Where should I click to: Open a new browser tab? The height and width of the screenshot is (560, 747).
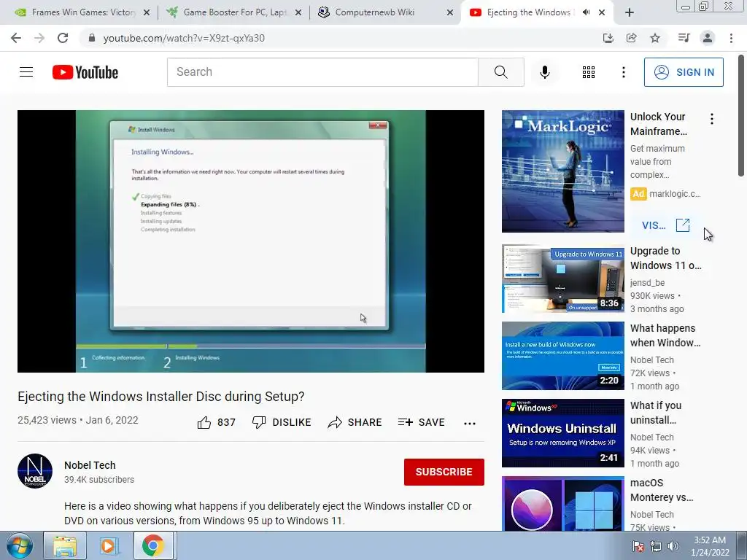(x=630, y=12)
